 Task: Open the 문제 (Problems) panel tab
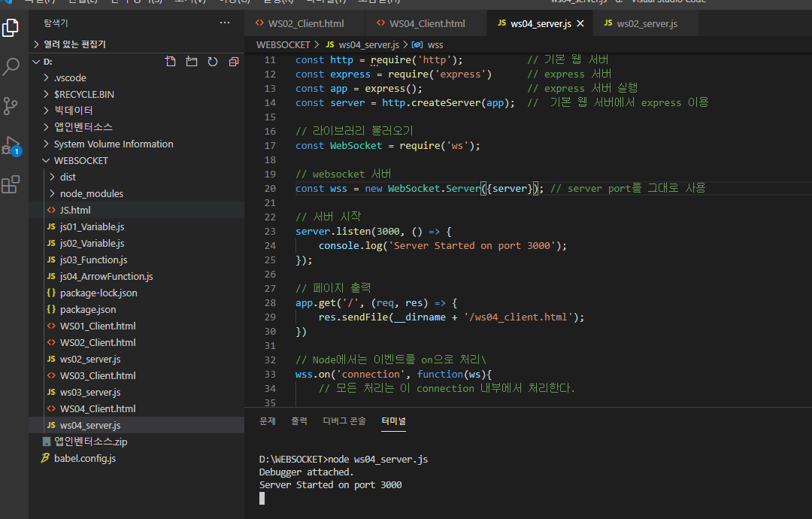(268, 421)
